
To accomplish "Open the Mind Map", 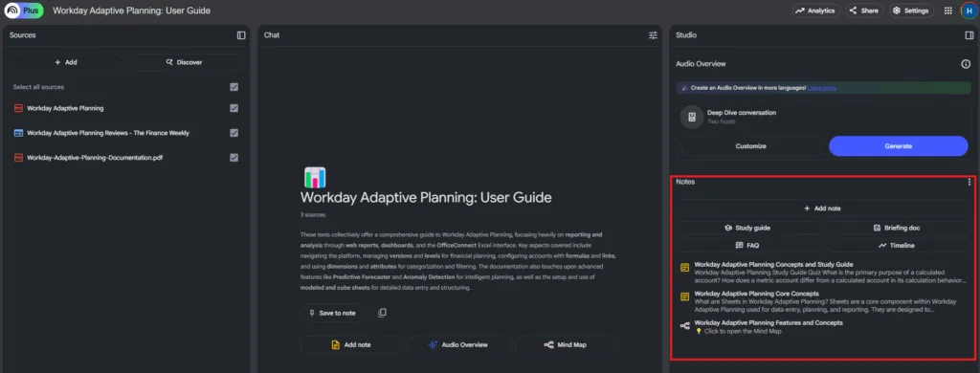I will [566, 345].
